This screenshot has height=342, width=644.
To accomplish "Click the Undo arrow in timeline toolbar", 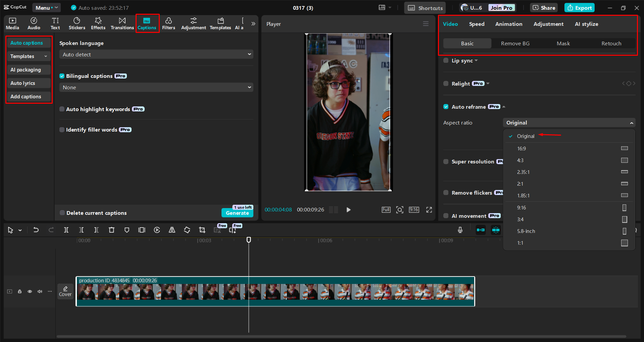I will (x=36, y=230).
